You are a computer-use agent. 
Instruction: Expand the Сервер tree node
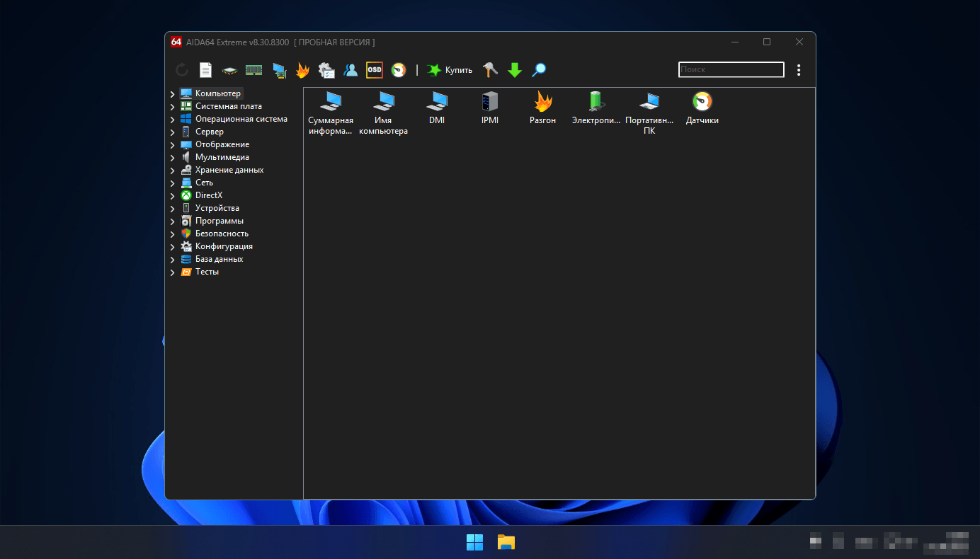[172, 132]
